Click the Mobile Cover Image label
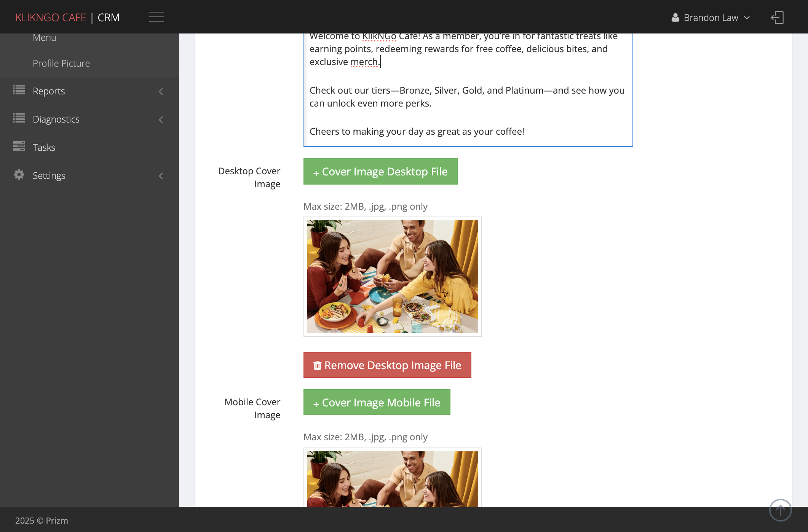 [x=252, y=408]
